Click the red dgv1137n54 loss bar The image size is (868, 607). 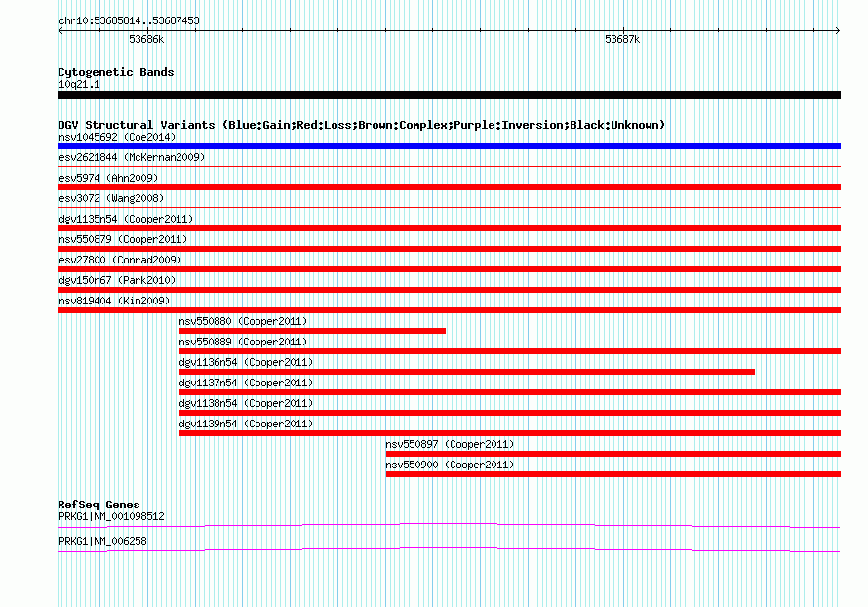point(510,392)
